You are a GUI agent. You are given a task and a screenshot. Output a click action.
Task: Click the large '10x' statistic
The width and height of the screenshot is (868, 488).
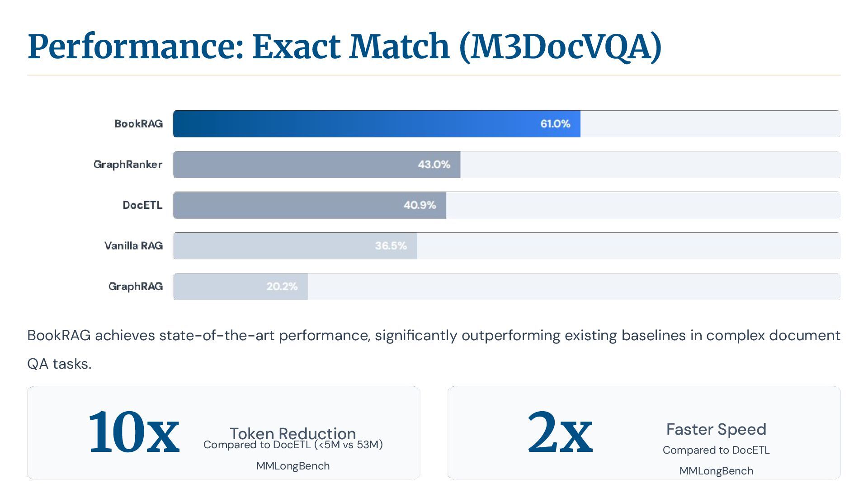pos(133,432)
